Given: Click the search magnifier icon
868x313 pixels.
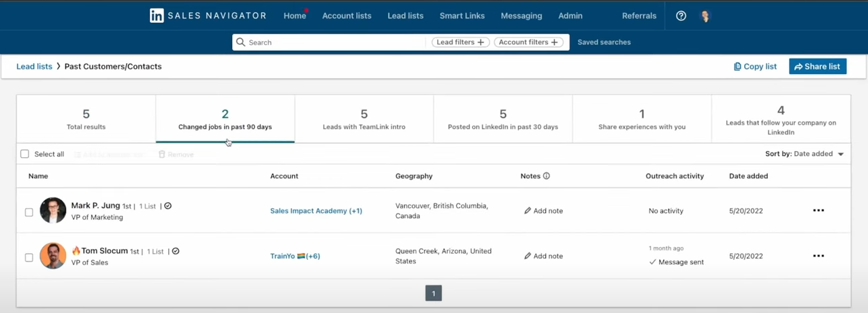Looking at the screenshot, I should pos(240,42).
